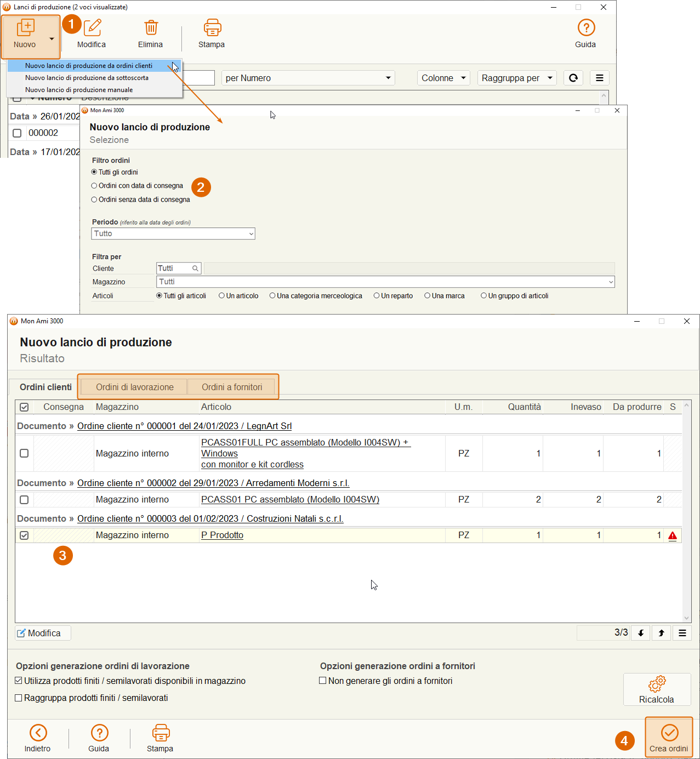Click the Consegna column header
The height and width of the screenshot is (759, 700).
coord(64,407)
